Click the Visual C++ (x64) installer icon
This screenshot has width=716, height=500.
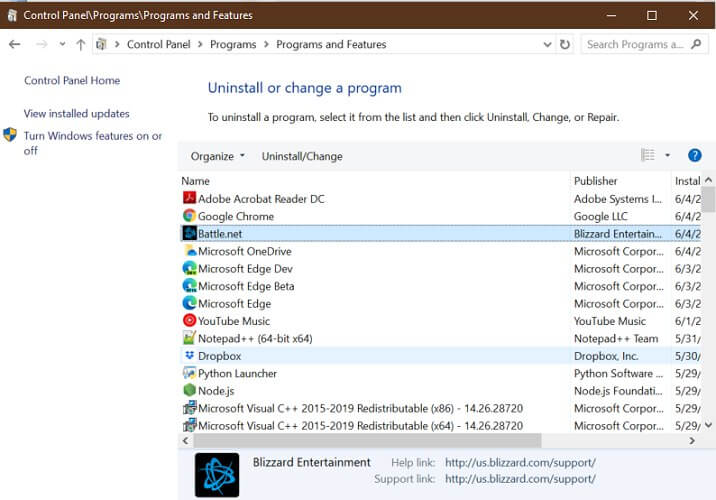click(x=189, y=425)
